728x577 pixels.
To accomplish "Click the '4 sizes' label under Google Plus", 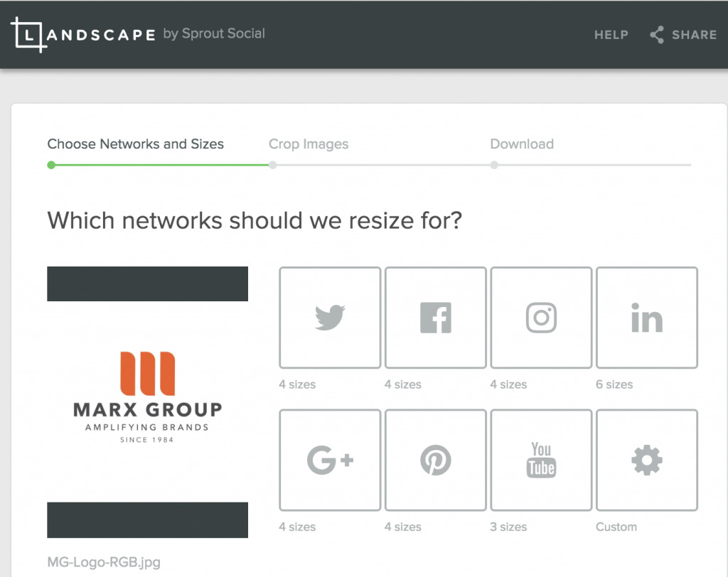I will [x=297, y=527].
